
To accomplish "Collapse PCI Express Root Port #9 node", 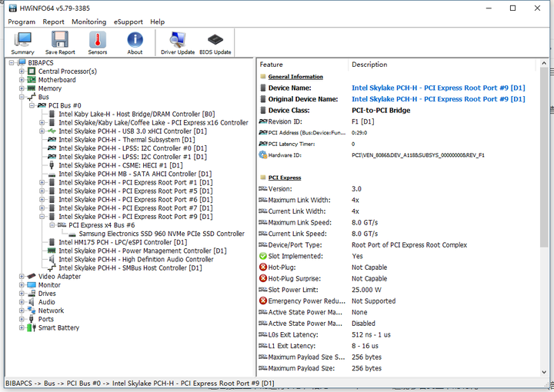I will 42,217.
